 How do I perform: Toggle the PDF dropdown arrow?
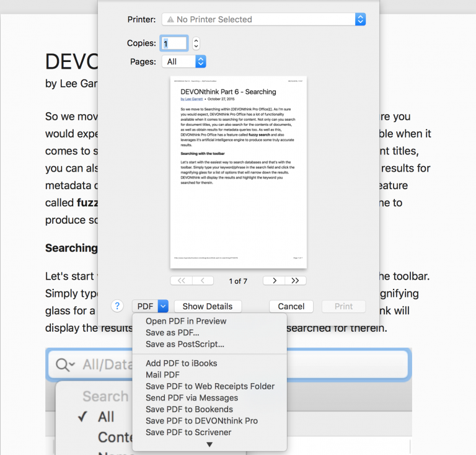163,306
